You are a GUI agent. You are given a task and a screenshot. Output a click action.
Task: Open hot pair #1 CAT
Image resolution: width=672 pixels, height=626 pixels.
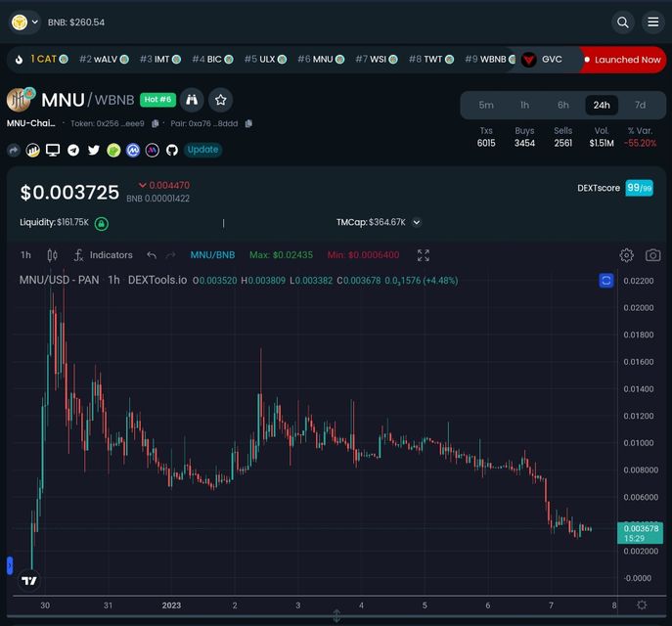click(x=49, y=59)
